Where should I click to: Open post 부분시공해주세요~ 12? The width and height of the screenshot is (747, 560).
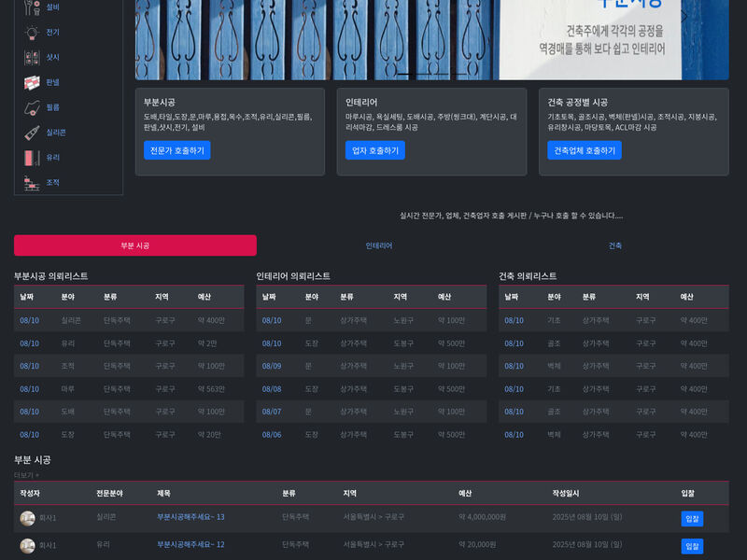coord(190,545)
